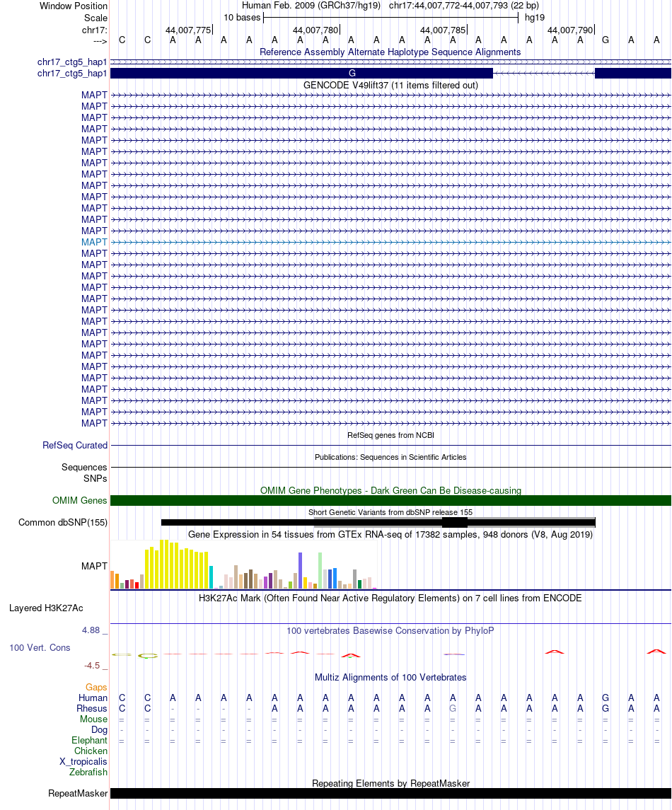Click the Dog species label
The image size is (672, 810).
[x=99, y=730]
